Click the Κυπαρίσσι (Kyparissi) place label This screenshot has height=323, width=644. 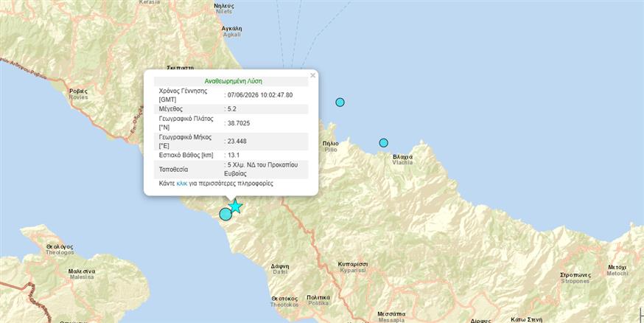(x=353, y=267)
